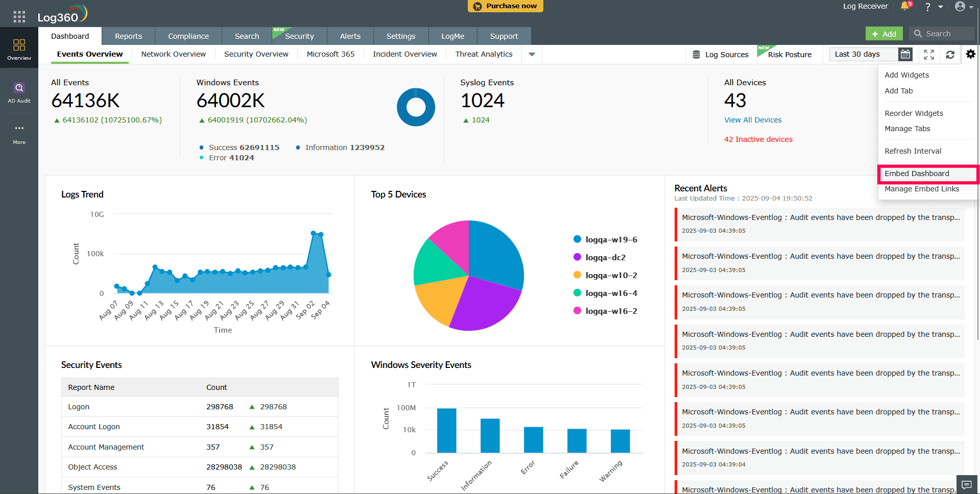The width and height of the screenshot is (980, 494).
Task: Open the Log Sources panel
Action: [721, 54]
